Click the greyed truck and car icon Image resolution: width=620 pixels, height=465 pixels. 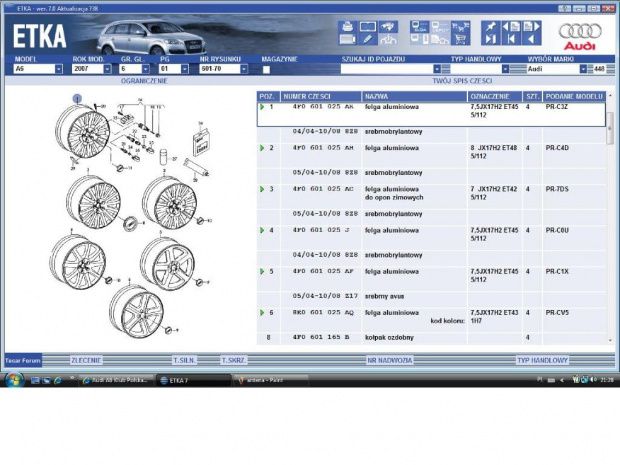(x=440, y=39)
